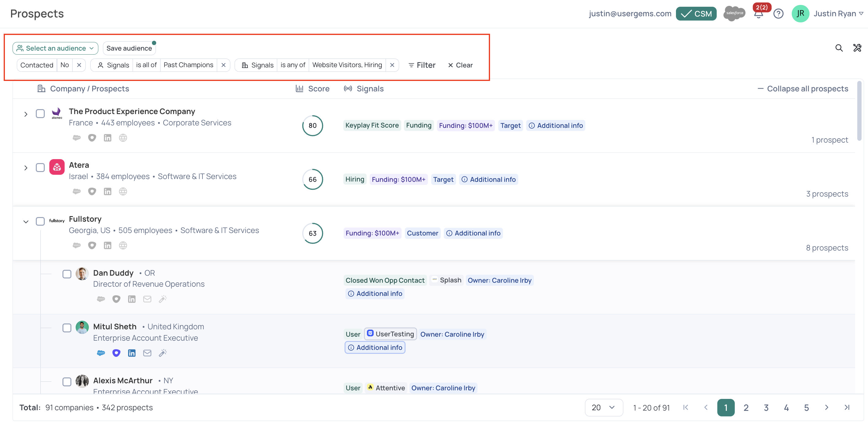Select Alexis McArthur's checkbox
Screen dimensions: 868x436
pyautogui.click(x=67, y=381)
